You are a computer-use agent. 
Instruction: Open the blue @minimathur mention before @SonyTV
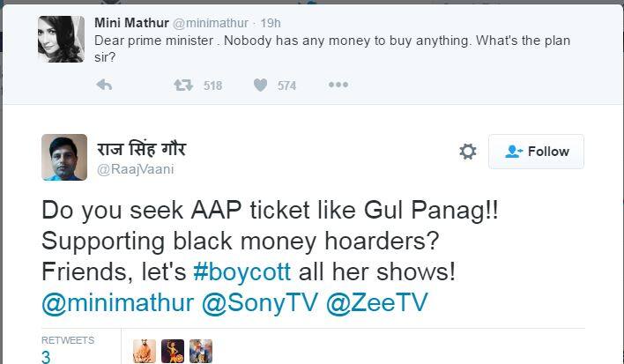[x=117, y=302]
